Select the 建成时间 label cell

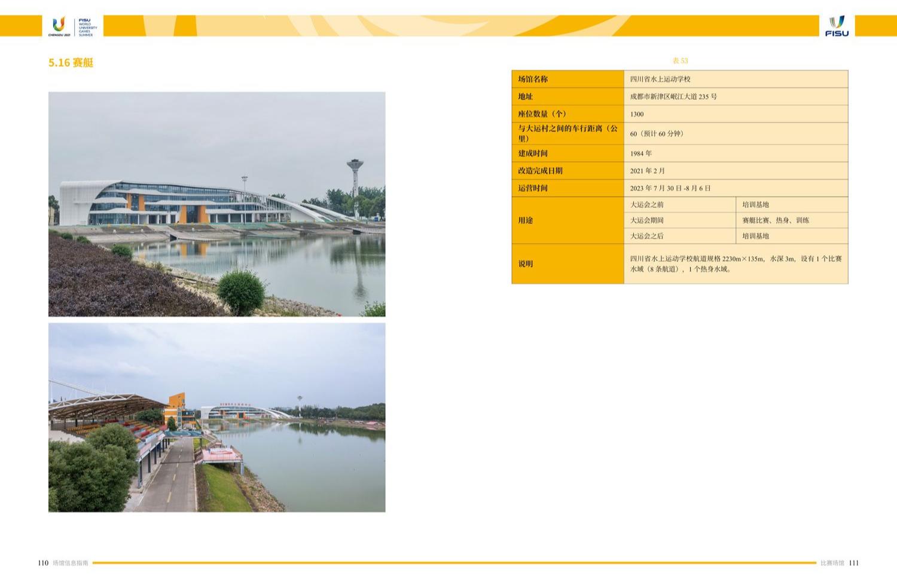click(567, 154)
